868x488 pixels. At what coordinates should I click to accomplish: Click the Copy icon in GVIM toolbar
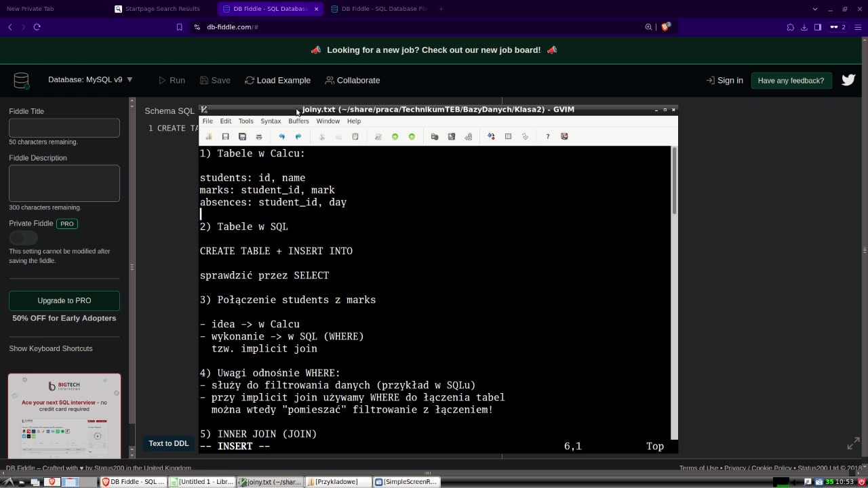coord(338,136)
